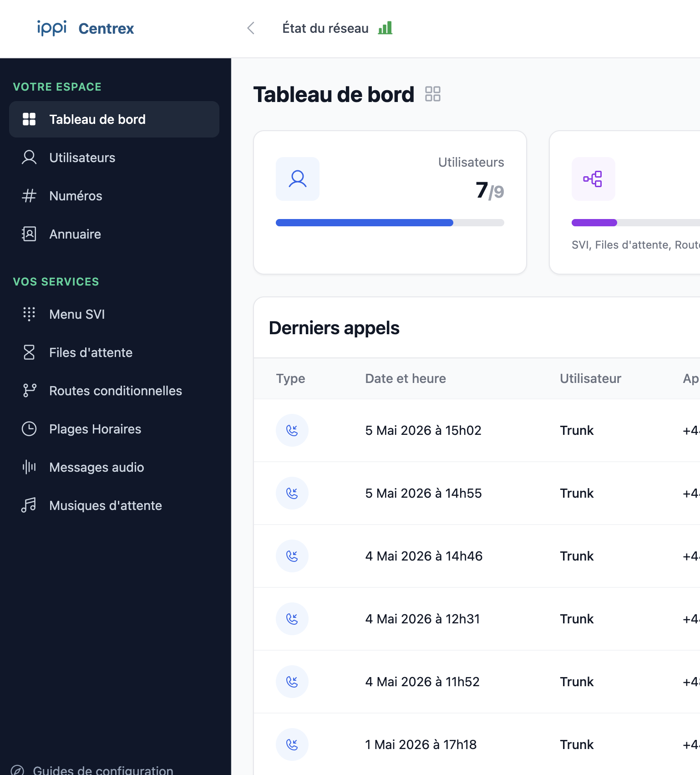Select '1 Mai 2026 à 17h18' date cell

click(x=421, y=744)
